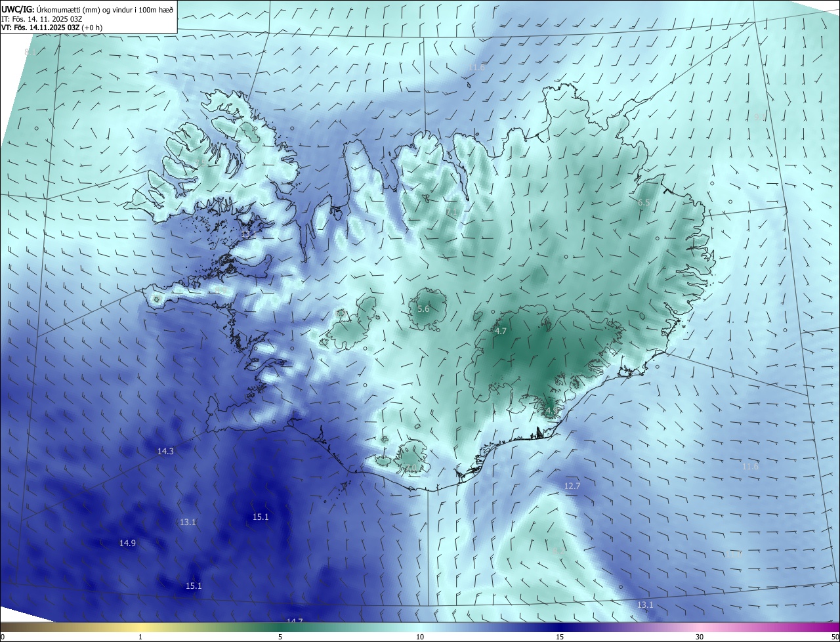Click the 6.5 value label in east Iceland
This screenshot has height=642, width=840.
[x=644, y=202]
